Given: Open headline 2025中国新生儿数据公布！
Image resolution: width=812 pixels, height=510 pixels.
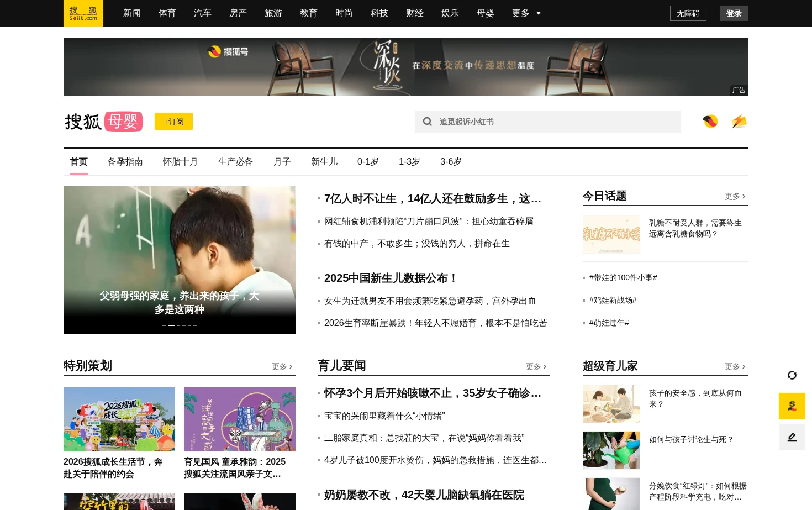Looking at the screenshot, I should [391, 278].
